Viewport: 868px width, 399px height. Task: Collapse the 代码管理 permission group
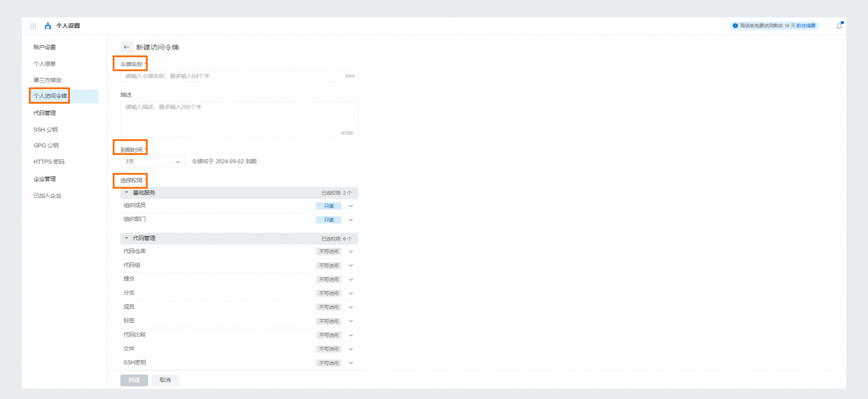click(127, 238)
